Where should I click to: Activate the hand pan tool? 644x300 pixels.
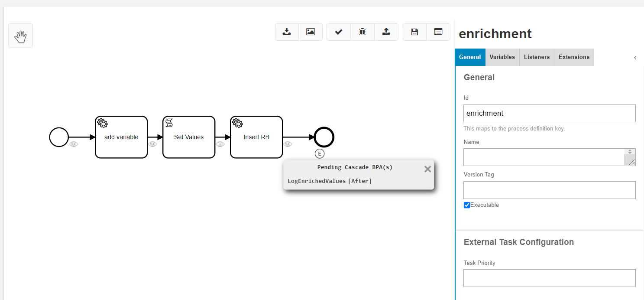click(x=20, y=36)
